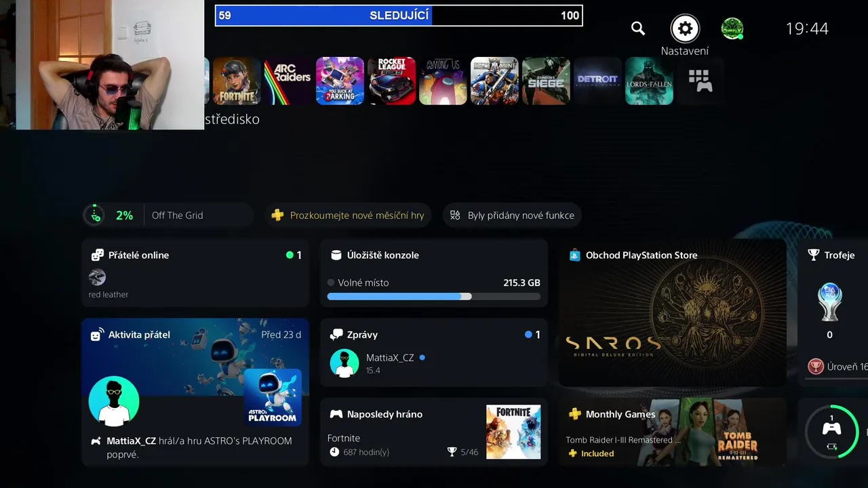
Task: Click the 19:44 clock
Action: tap(807, 28)
